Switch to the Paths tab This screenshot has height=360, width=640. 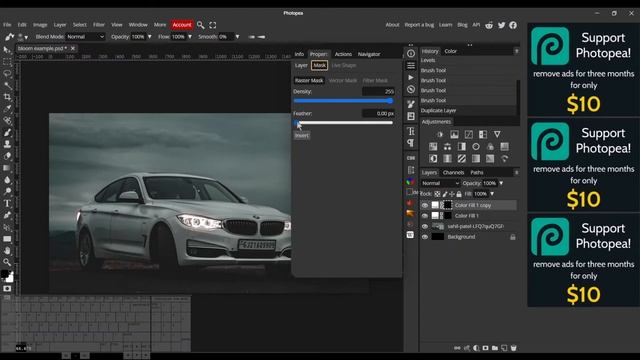(x=477, y=173)
